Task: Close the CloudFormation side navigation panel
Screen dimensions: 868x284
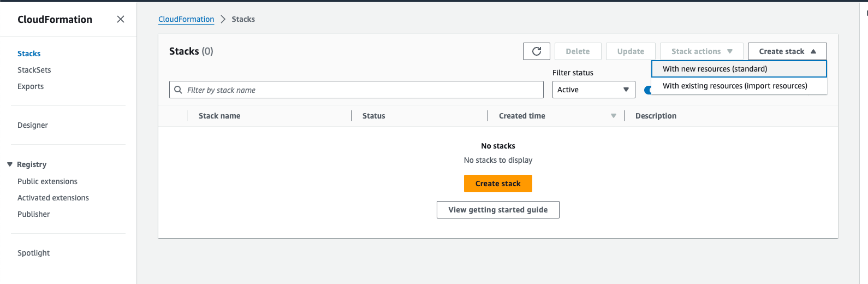Action: click(x=121, y=19)
